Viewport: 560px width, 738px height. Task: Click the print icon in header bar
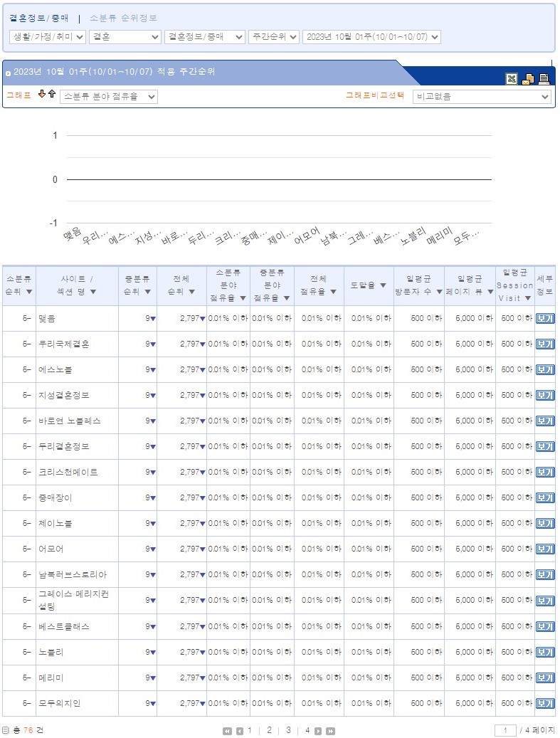pos(544,79)
